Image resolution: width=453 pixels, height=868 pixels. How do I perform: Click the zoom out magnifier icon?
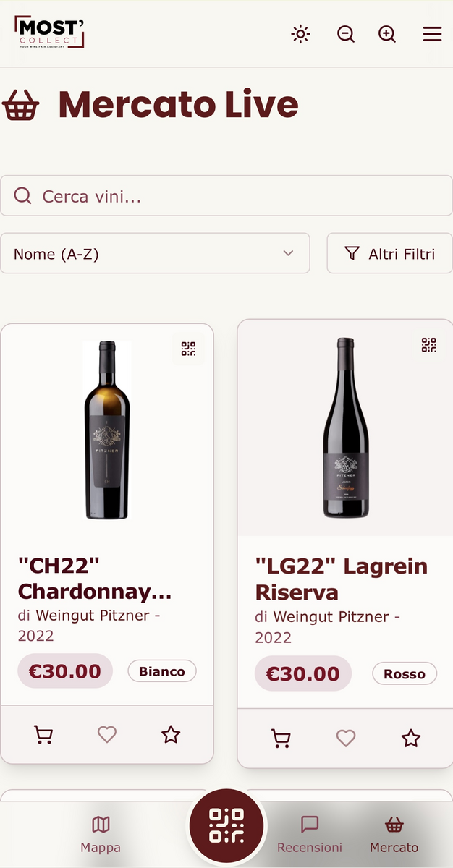[346, 34]
